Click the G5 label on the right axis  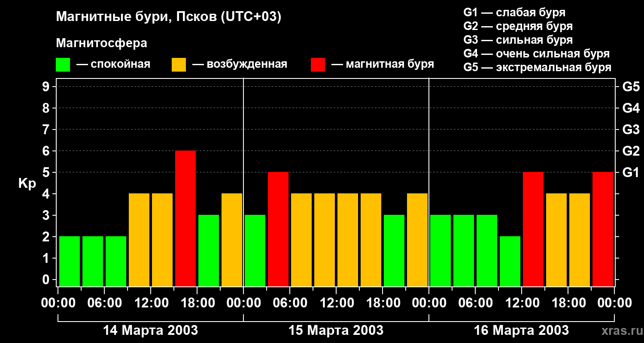(x=631, y=87)
